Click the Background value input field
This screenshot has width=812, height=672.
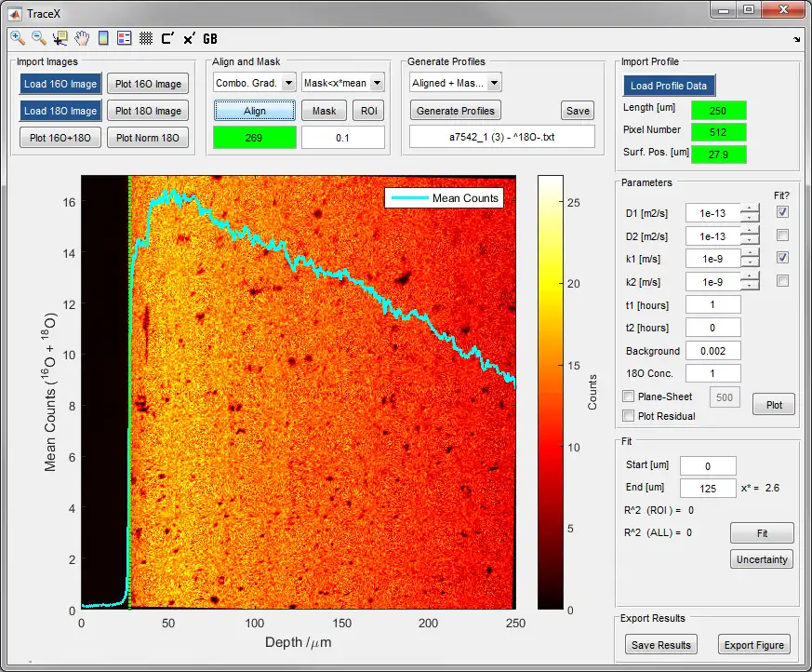713,351
